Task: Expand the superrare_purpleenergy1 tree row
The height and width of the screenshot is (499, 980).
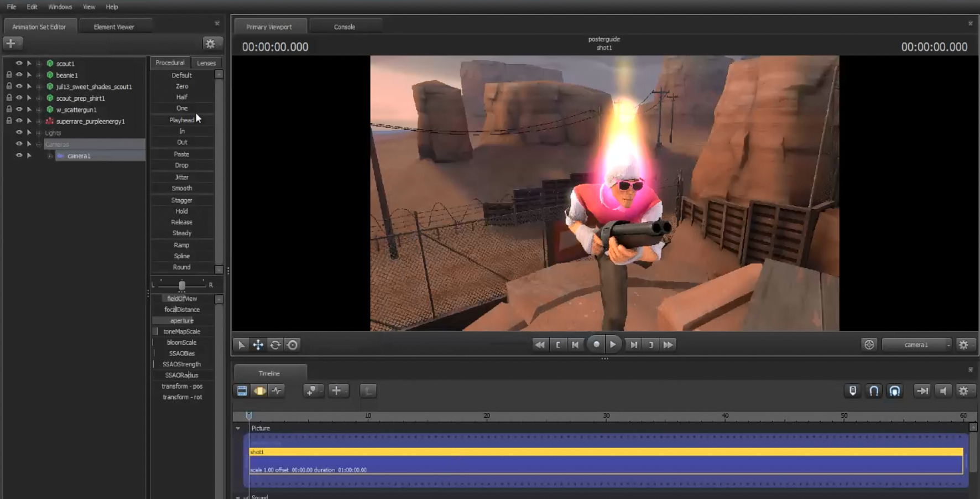Action: point(39,121)
